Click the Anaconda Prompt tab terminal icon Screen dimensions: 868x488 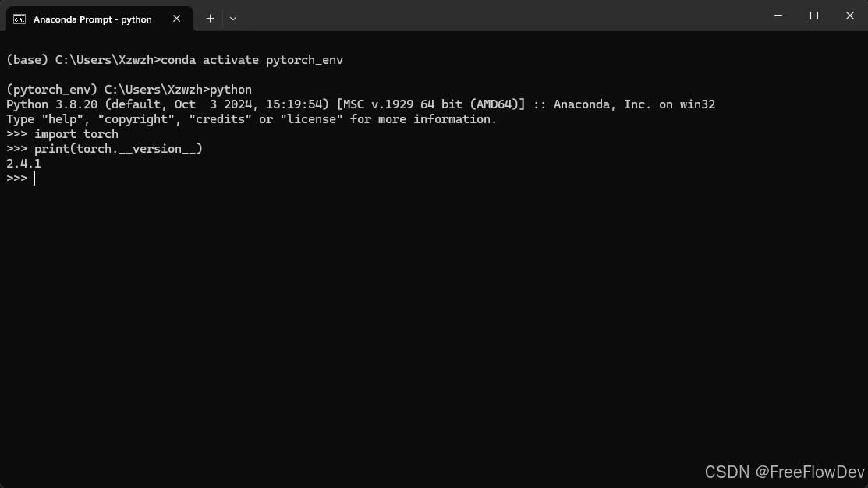[x=19, y=19]
